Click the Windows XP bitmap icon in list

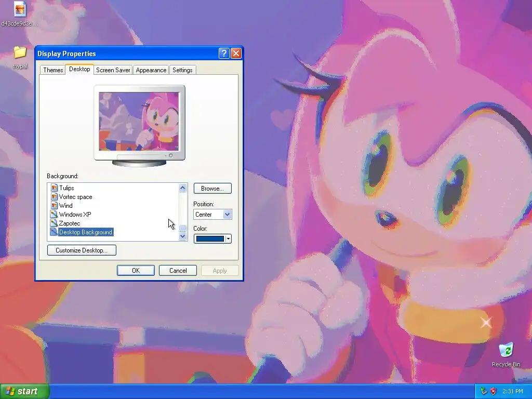tap(54, 214)
